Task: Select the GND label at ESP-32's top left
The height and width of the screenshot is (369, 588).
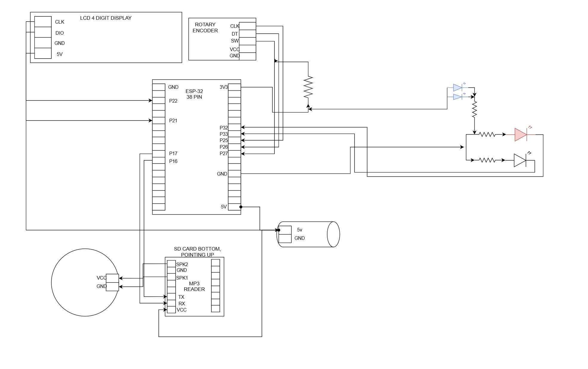Action: (173, 87)
